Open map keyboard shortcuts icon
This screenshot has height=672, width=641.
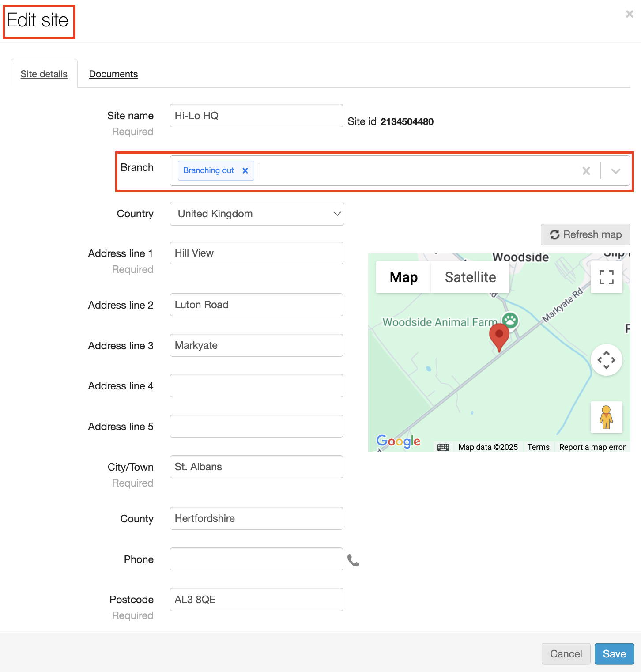coord(443,447)
